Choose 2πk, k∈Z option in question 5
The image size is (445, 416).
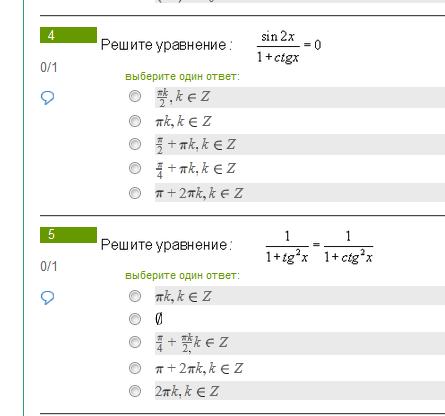click(x=135, y=391)
